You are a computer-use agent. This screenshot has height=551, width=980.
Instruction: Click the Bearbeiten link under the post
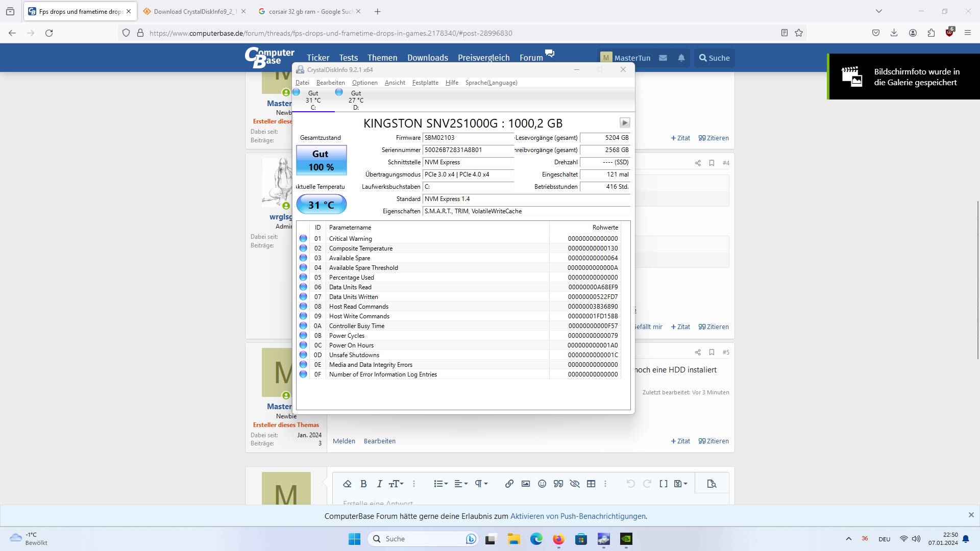click(379, 441)
